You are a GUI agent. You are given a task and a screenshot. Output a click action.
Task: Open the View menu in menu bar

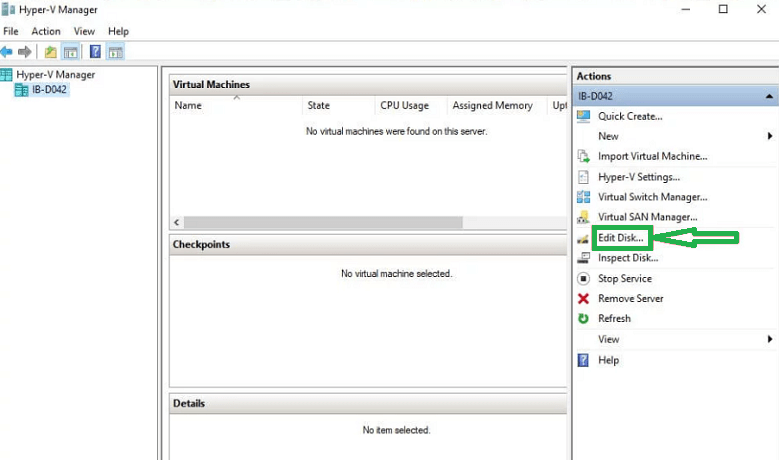[84, 31]
